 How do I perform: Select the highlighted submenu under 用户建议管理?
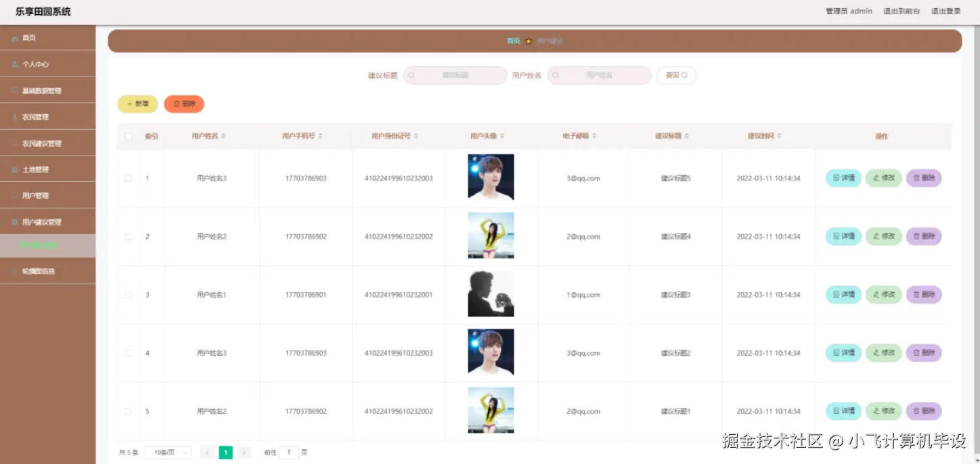point(47,246)
